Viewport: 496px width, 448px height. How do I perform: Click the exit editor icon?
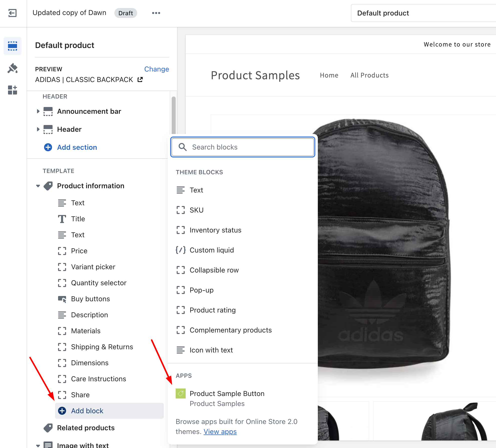[x=13, y=13]
